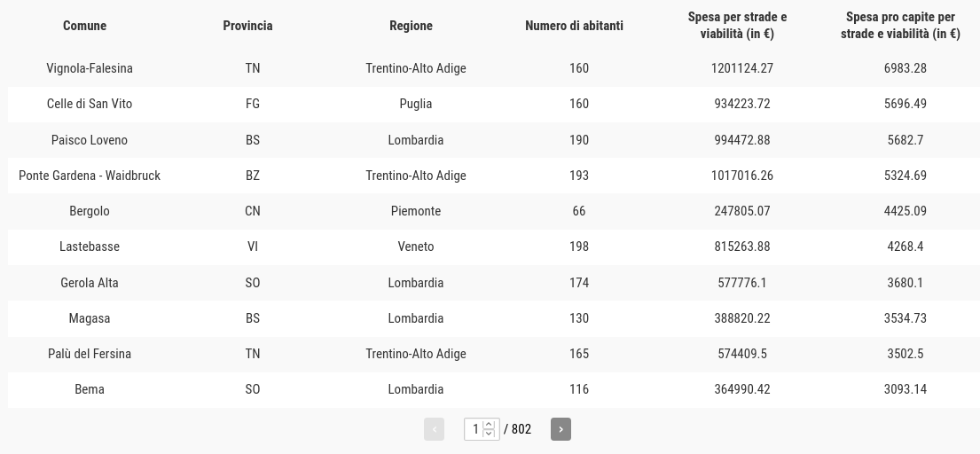980x454 pixels.
Task: Sort by the Provincia column header
Action: pos(247,26)
